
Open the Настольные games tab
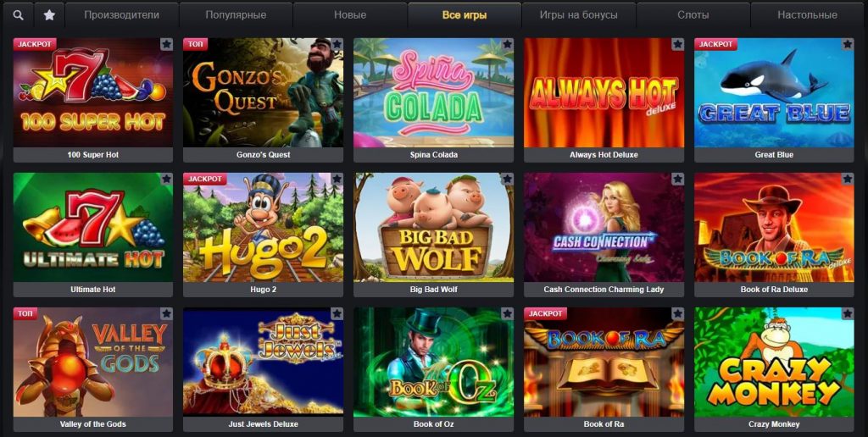click(x=807, y=15)
